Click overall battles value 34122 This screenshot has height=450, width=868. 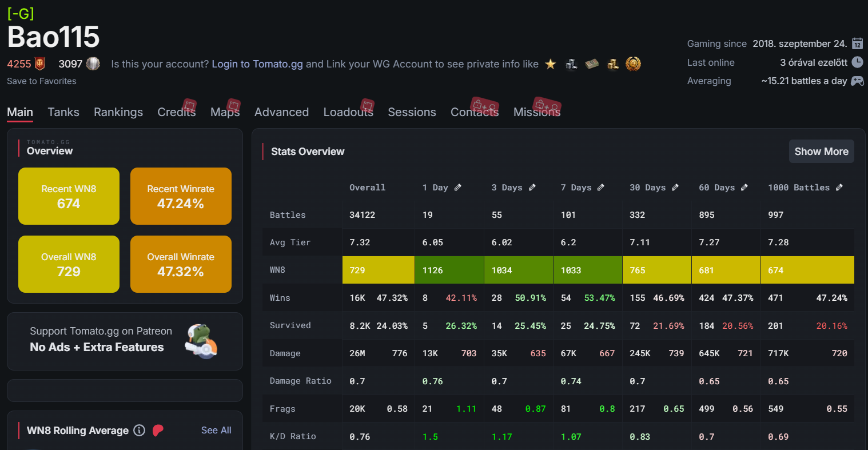(x=363, y=215)
